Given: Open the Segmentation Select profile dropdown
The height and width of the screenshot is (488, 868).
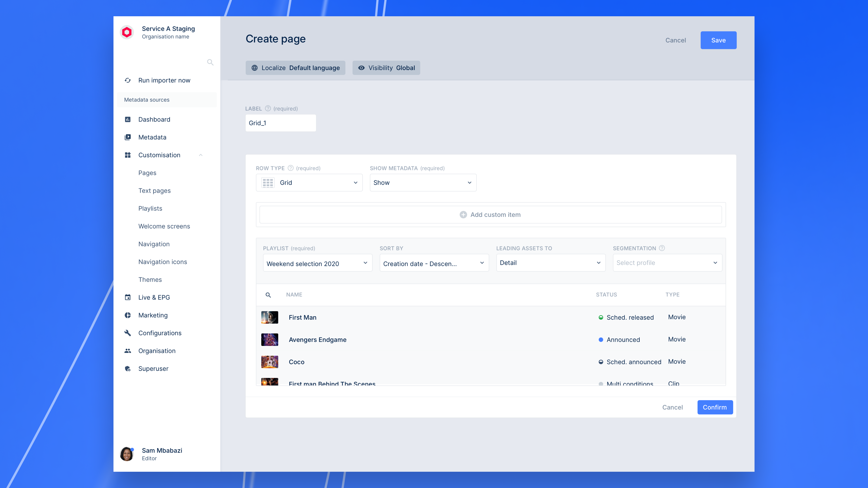Looking at the screenshot, I should [667, 263].
